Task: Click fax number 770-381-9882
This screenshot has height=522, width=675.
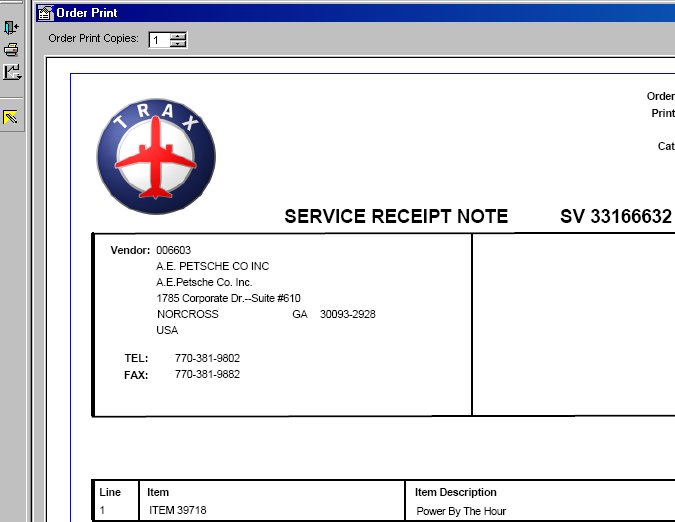Action: pos(207,374)
